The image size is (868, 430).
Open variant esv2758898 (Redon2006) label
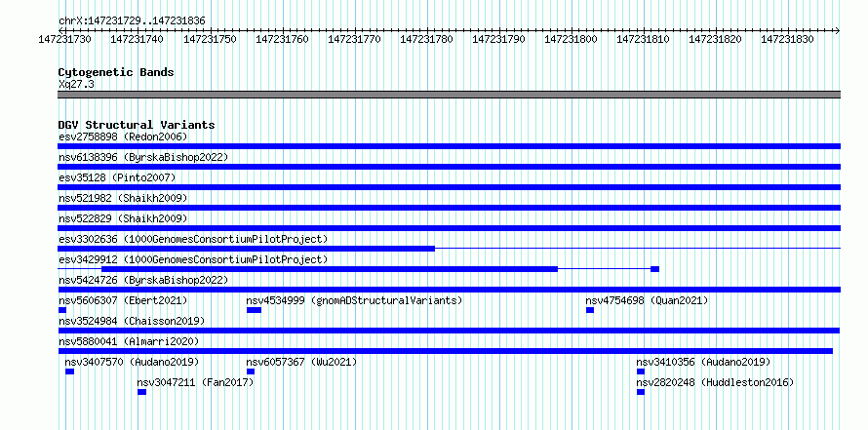tap(123, 137)
